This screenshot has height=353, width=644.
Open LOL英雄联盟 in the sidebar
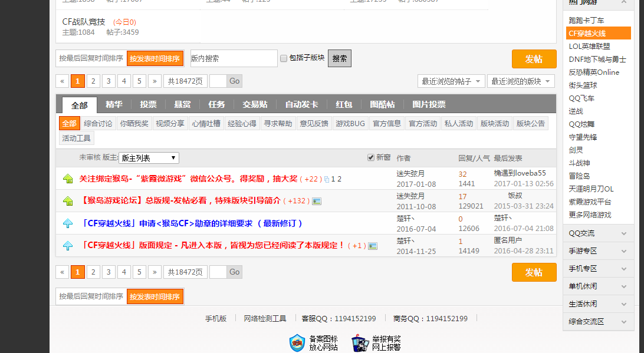(x=589, y=47)
